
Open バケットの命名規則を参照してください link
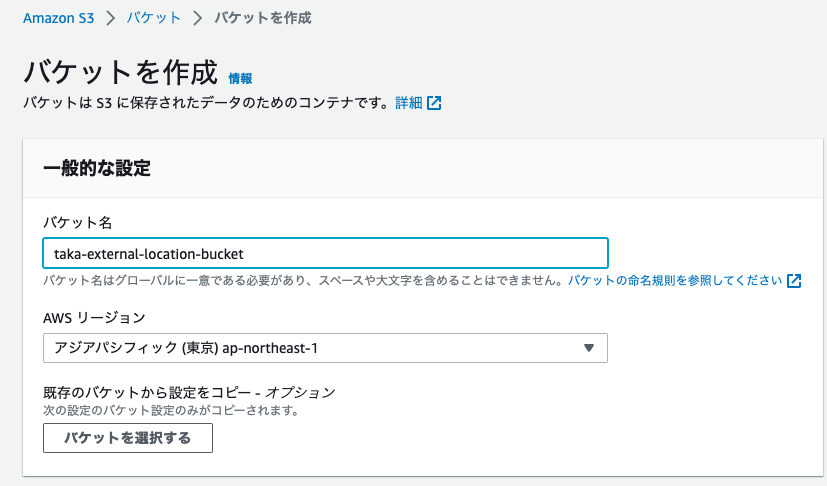(x=675, y=281)
